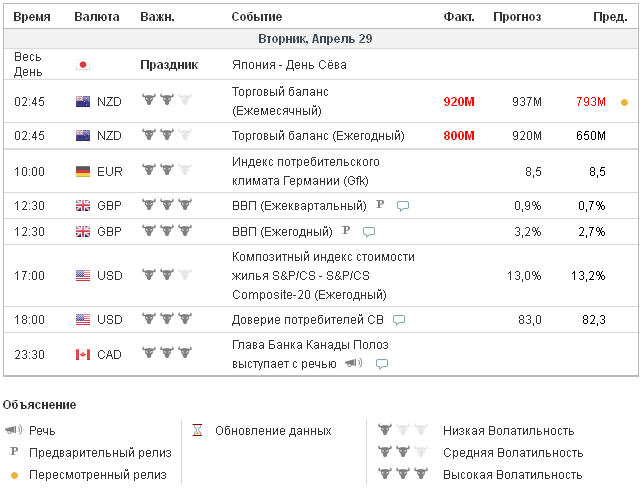
Task: Click the 'Важн.' importance column header
Action: pos(158,17)
